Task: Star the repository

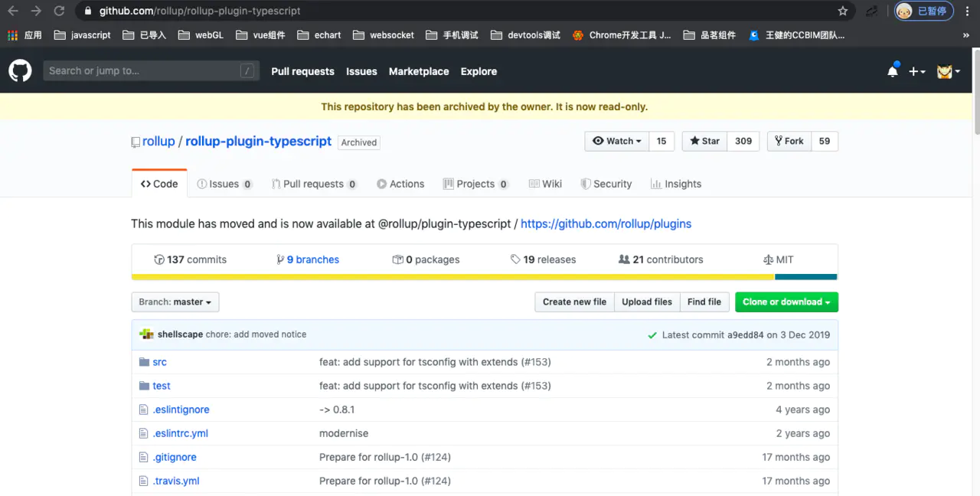Action: (x=704, y=141)
